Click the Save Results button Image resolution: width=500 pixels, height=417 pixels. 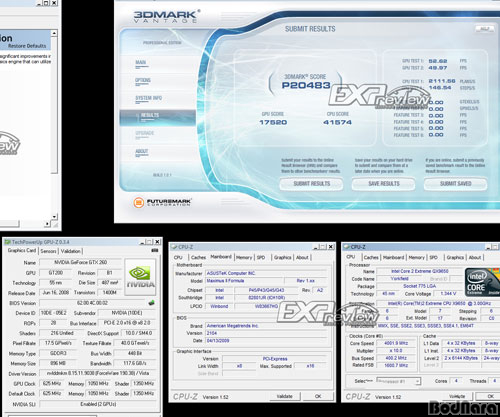point(383,184)
